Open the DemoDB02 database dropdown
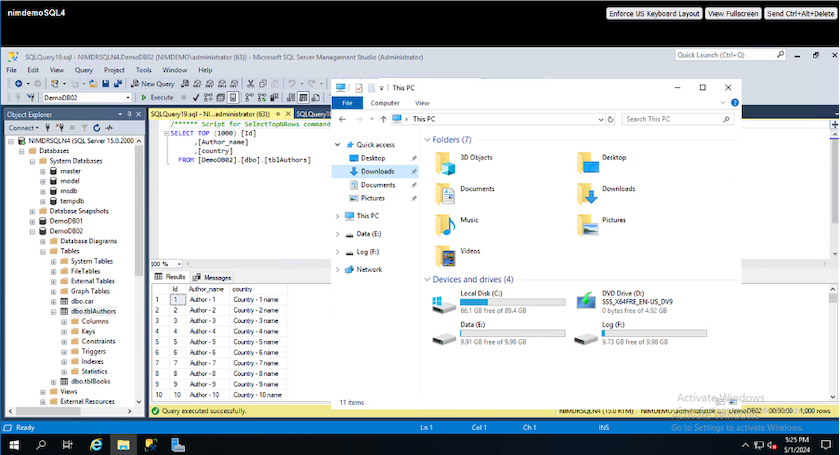 click(126, 98)
